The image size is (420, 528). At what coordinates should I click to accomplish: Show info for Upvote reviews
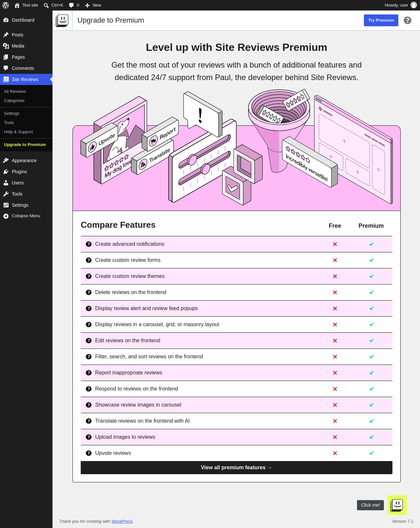pyautogui.click(x=89, y=453)
